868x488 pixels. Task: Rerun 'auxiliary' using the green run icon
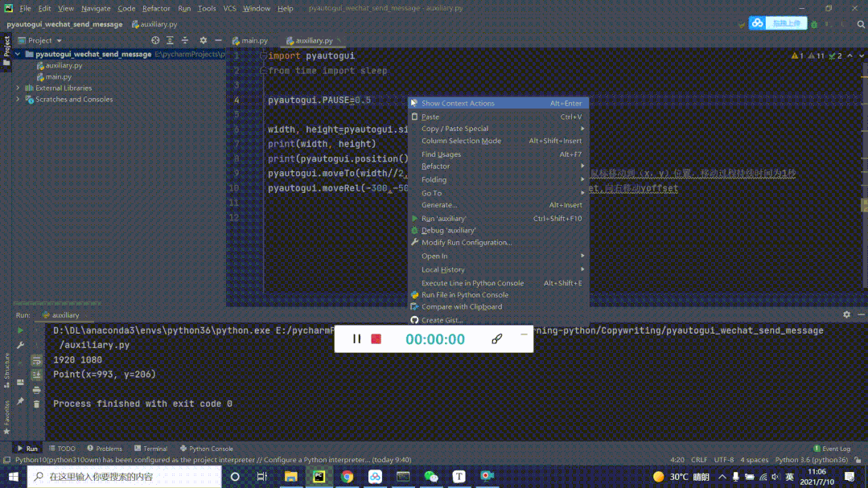click(x=20, y=329)
